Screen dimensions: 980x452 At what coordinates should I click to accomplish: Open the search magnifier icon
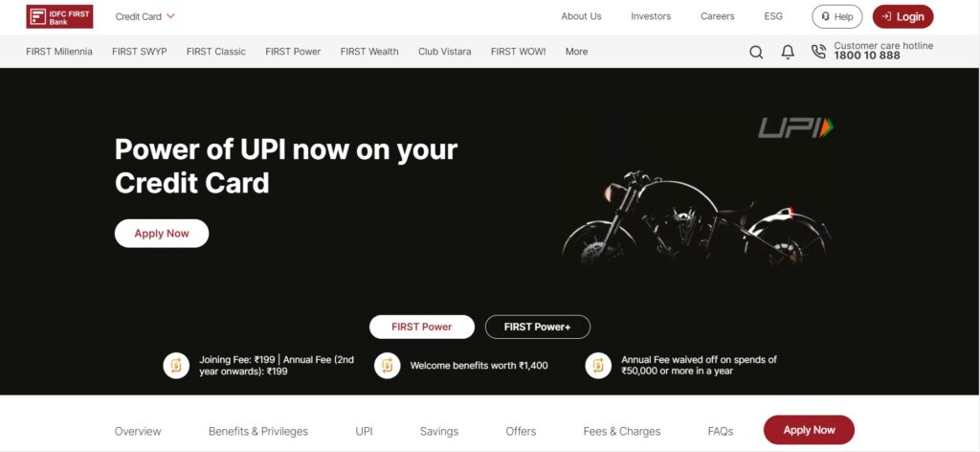pos(756,52)
